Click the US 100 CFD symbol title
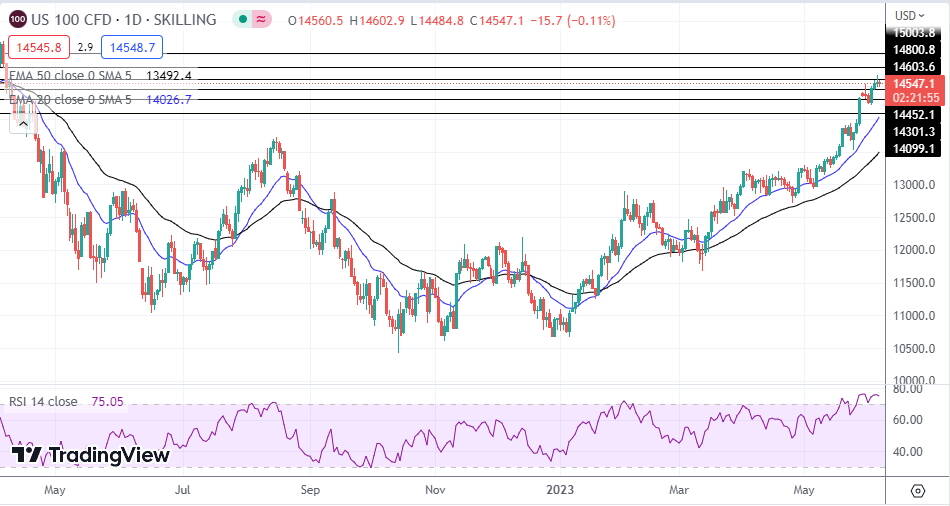This screenshot has height=506, width=950. tap(123, 20)
